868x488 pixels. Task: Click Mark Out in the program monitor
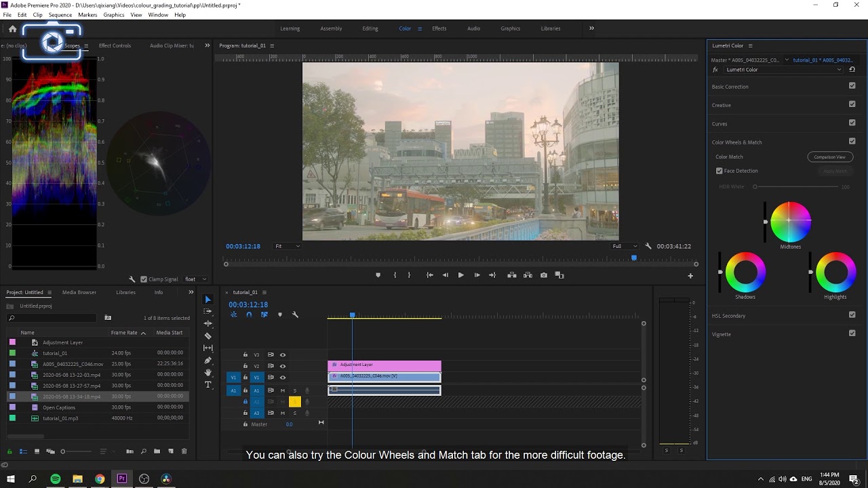[x=409, y=275]
